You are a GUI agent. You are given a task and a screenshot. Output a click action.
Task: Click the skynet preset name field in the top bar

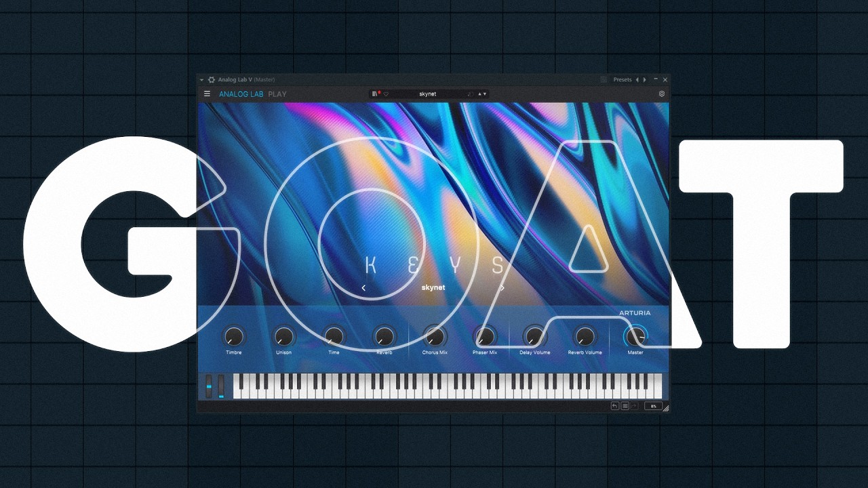pos(428,94)
